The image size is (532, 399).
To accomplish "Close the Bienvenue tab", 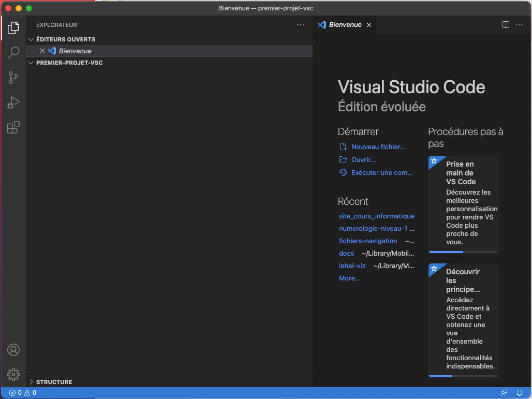I will coord(369,25).
